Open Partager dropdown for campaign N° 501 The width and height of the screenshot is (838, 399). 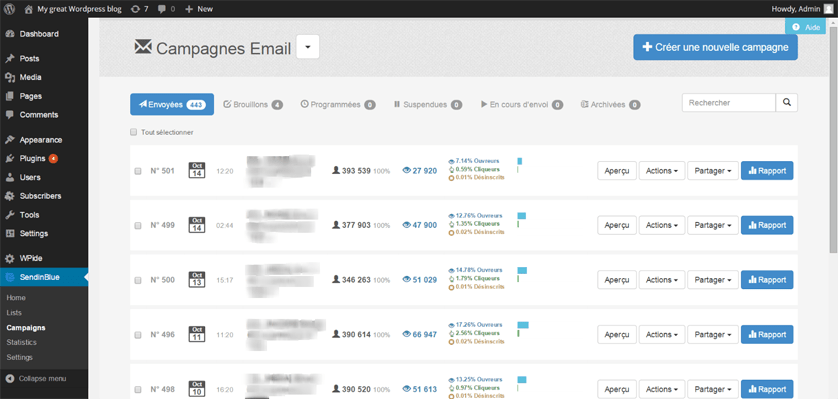[x=713, y=171]
